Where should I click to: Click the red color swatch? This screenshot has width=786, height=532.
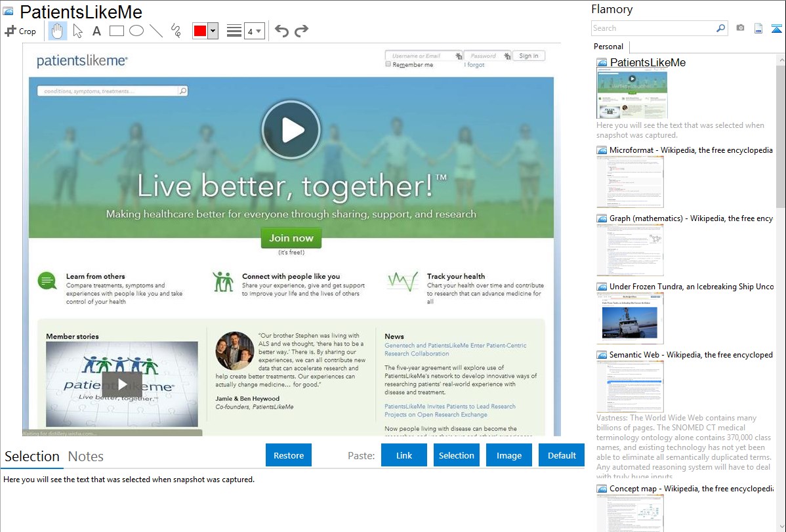coord(200,31)
